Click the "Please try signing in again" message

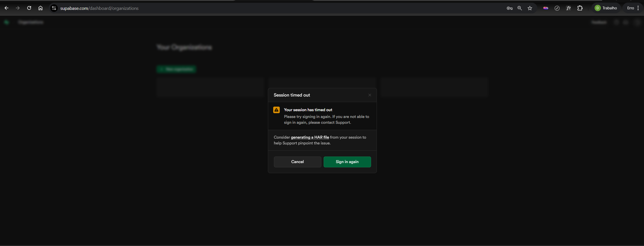[326, 119]
